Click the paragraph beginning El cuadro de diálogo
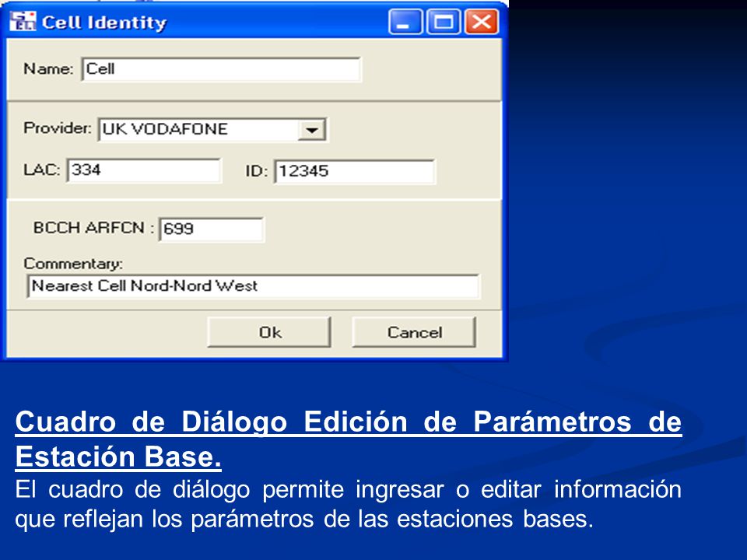This screenshot has height=560, width=747. coord(349,504)
